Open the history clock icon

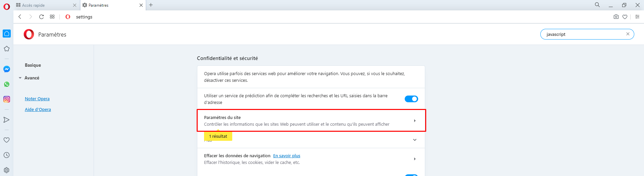point(7,155)
